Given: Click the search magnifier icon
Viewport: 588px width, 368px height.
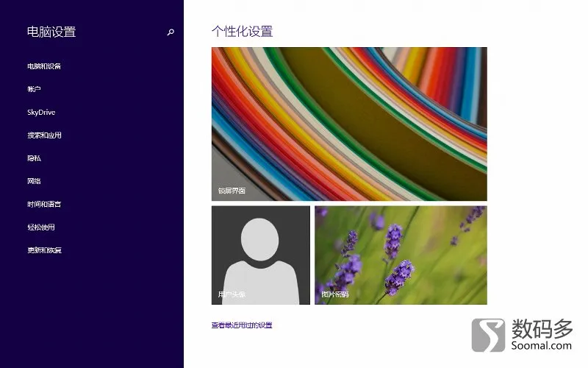Looking at the screenshot, I should pos(171,32).
